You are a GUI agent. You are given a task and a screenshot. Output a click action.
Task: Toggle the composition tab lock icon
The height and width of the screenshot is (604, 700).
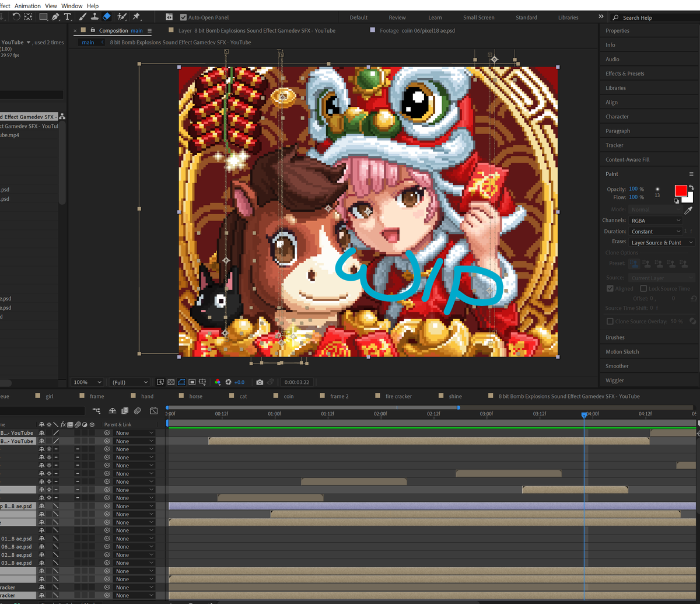pyautogui.click(x=93, y=30)
